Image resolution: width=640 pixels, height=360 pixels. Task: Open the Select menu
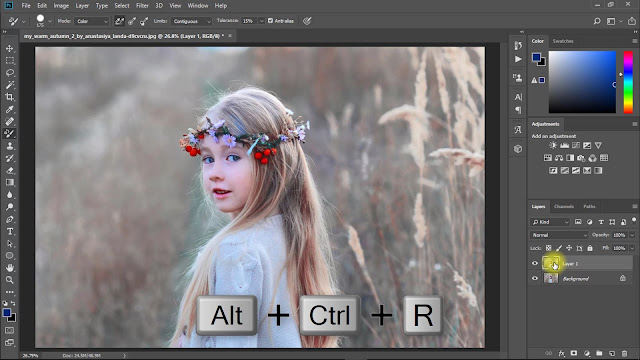[x=122, y=6]
